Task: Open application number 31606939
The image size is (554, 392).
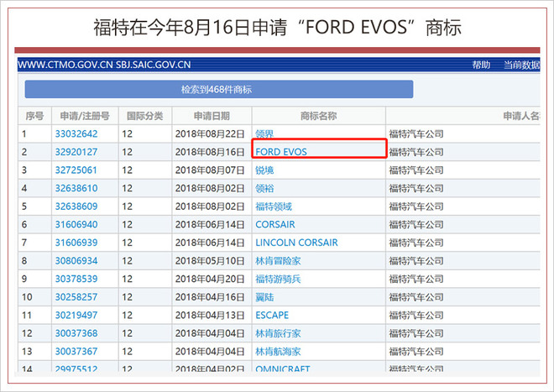Action: (x=76, y=243)
